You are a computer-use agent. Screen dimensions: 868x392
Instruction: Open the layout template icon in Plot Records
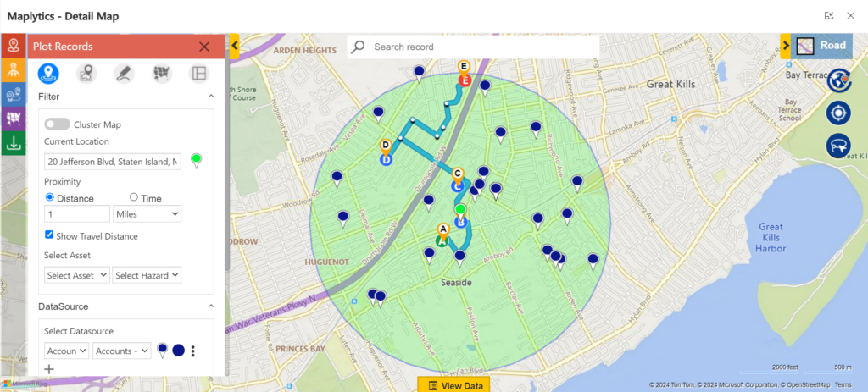click(x=198, y=74)
